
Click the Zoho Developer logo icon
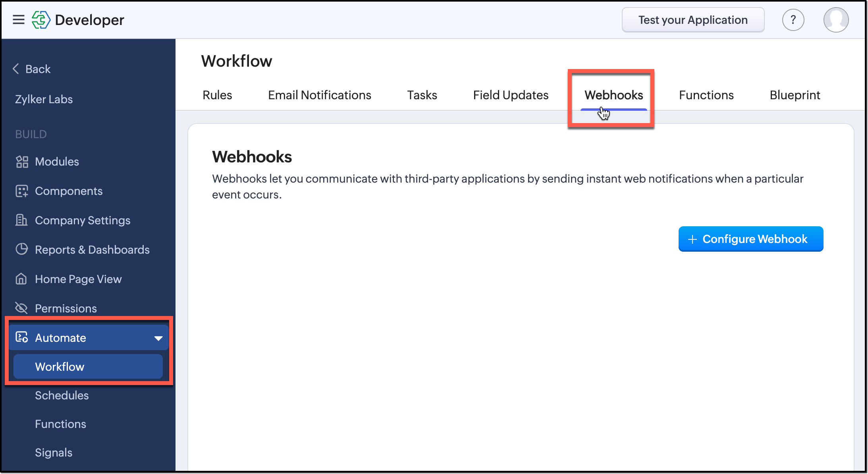coord(41,20)
